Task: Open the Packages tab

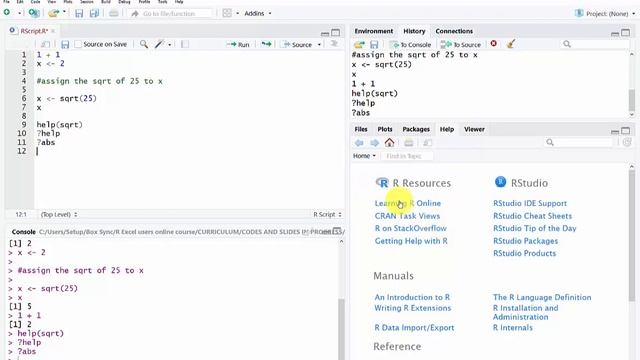Action: pos(416,129)
